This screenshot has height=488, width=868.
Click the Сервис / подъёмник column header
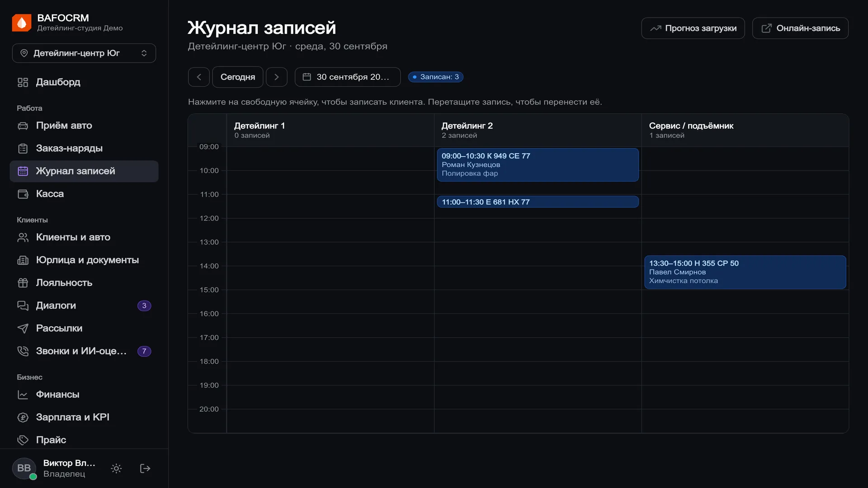[745, 130]
